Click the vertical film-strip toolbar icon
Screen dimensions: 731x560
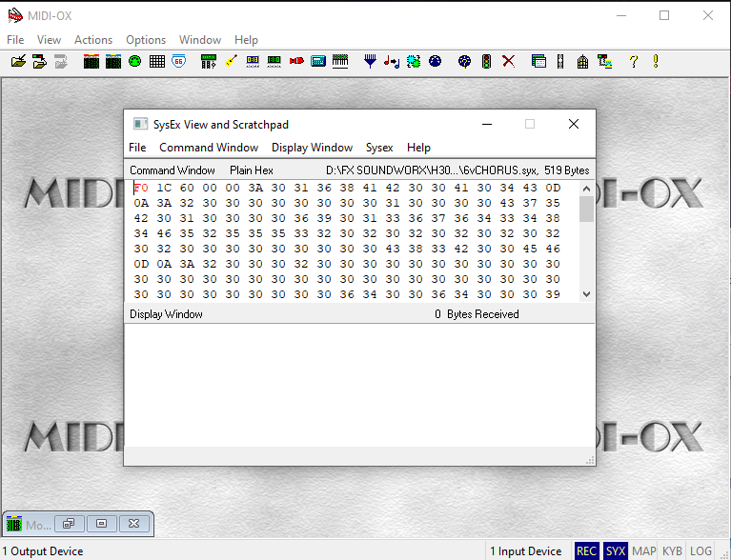[x=560, y=61]
